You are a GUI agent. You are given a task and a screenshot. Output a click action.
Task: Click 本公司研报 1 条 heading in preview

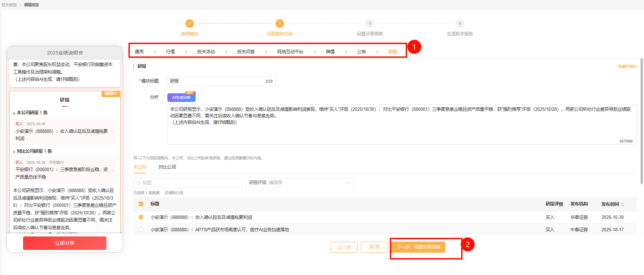(x=32, y=113)
